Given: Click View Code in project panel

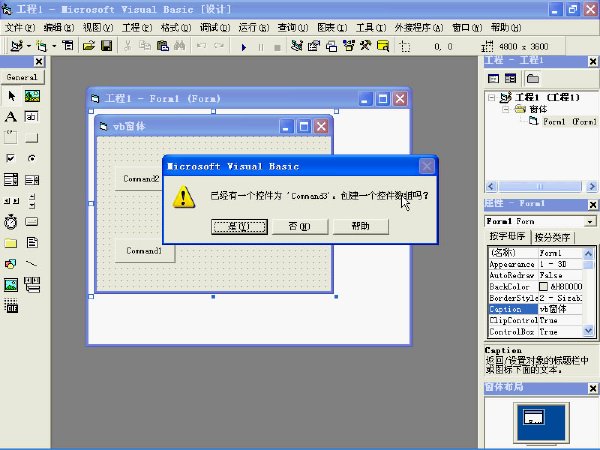Looking at the screenshot, I should point(494,79).
